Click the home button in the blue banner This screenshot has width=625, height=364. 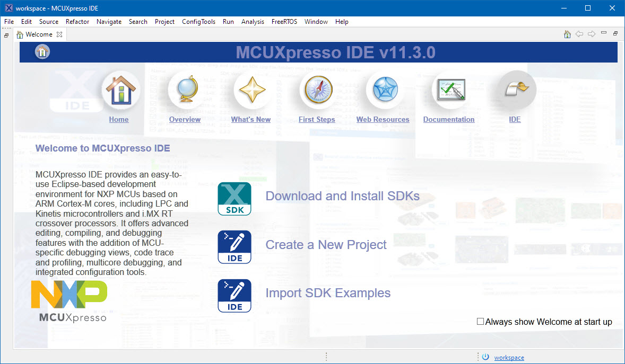pos(42,52)
